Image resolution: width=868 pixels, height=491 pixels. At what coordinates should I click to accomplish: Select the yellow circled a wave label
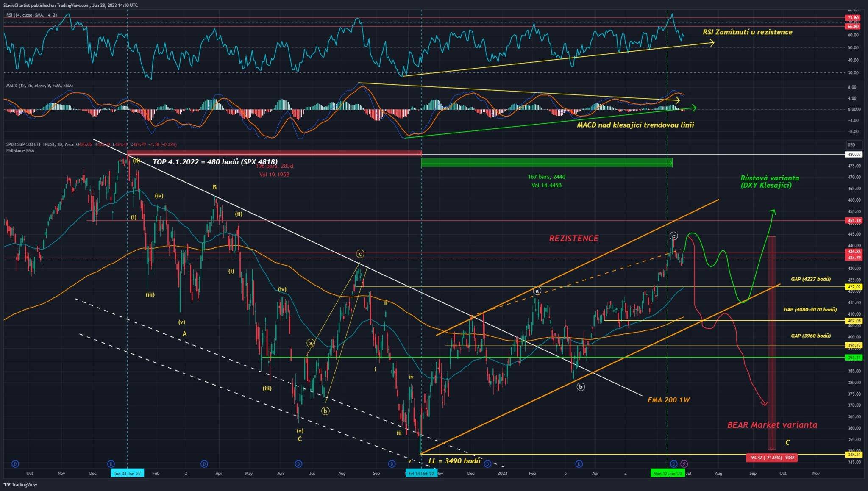[311, 343]
